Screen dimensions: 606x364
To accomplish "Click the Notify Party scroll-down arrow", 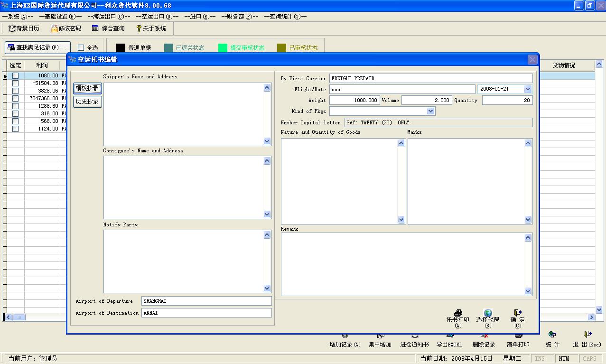I will click(x=267, y=289).
